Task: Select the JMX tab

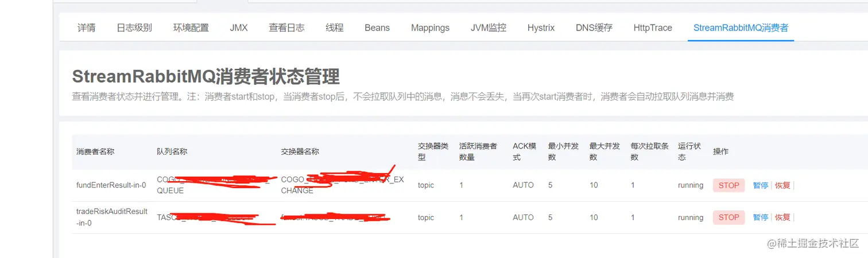Action: click(x=239, y=28)
